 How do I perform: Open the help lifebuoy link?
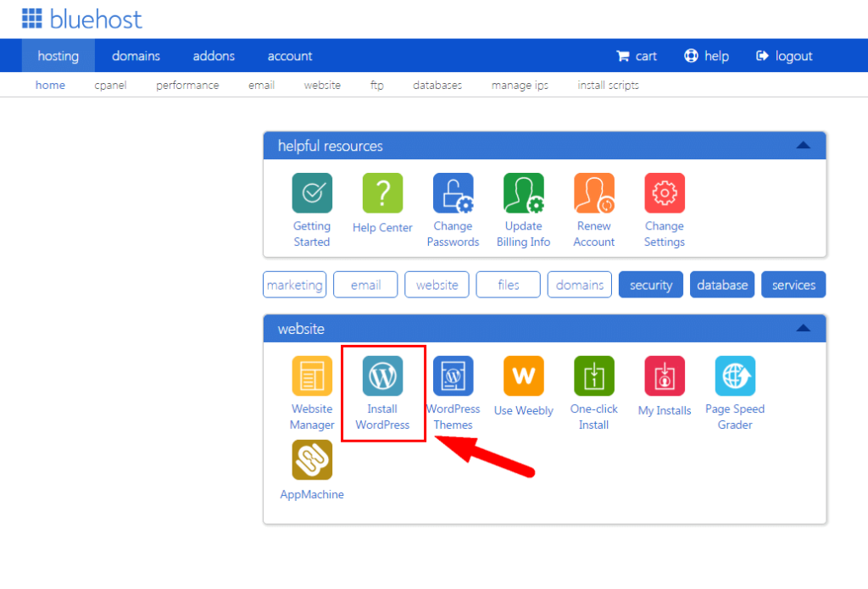[x=706, y=56]
